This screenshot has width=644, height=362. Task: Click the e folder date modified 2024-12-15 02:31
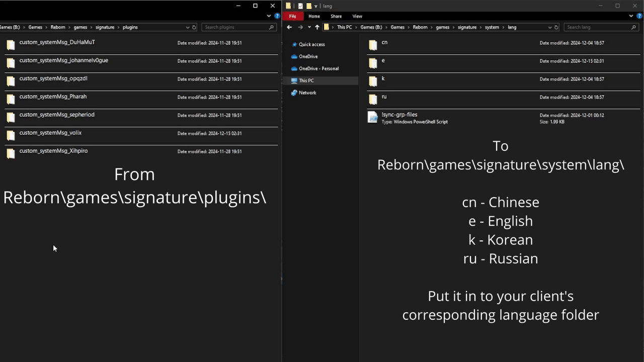pos(572,61)
